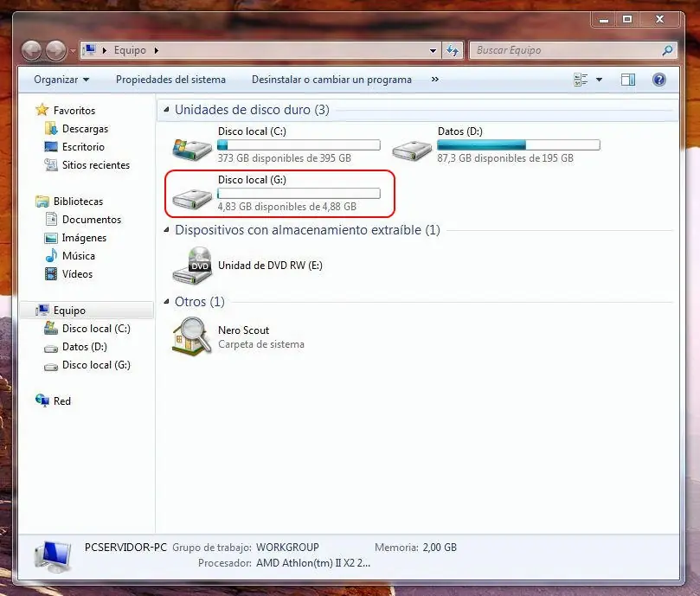Click Unidades de disco duro (3) header
Viewport: 700px width, 596px height.
click(x=253, y=109)
